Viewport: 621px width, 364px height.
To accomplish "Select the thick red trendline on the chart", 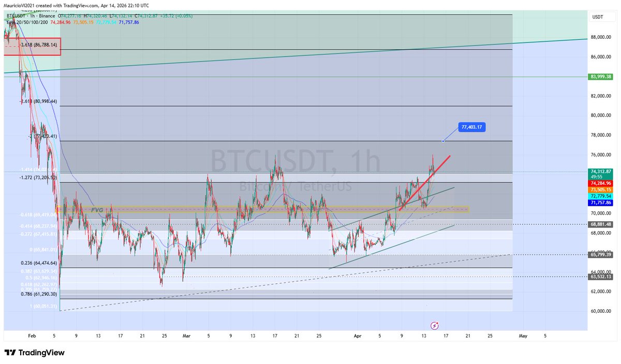I will 424,182.
